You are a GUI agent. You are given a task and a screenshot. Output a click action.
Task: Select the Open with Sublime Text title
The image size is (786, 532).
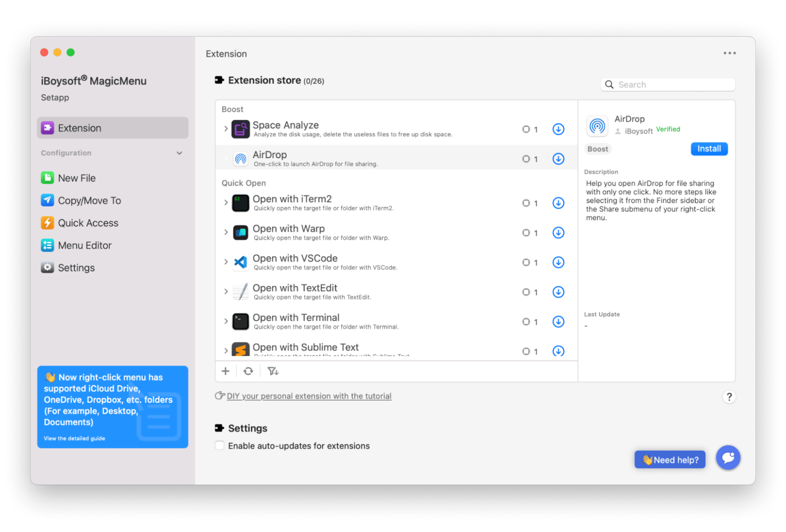click(306, 347)
